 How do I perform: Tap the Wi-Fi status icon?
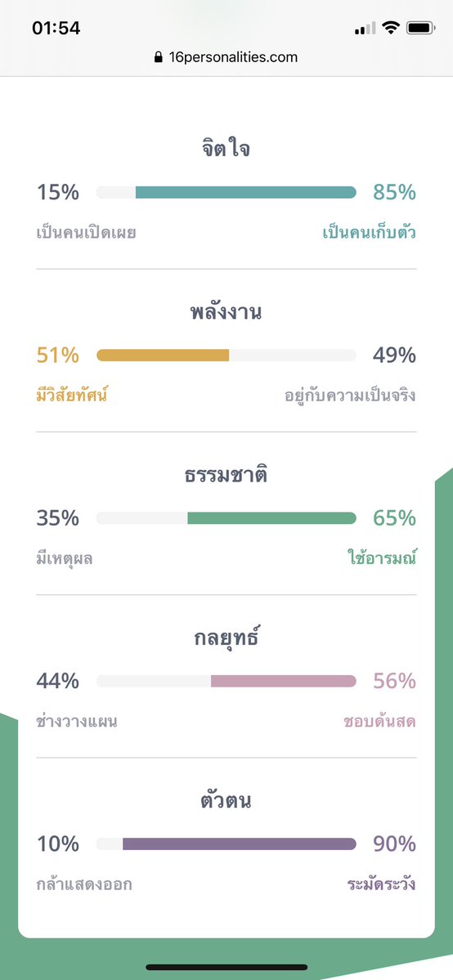click(x=392, y=28)
